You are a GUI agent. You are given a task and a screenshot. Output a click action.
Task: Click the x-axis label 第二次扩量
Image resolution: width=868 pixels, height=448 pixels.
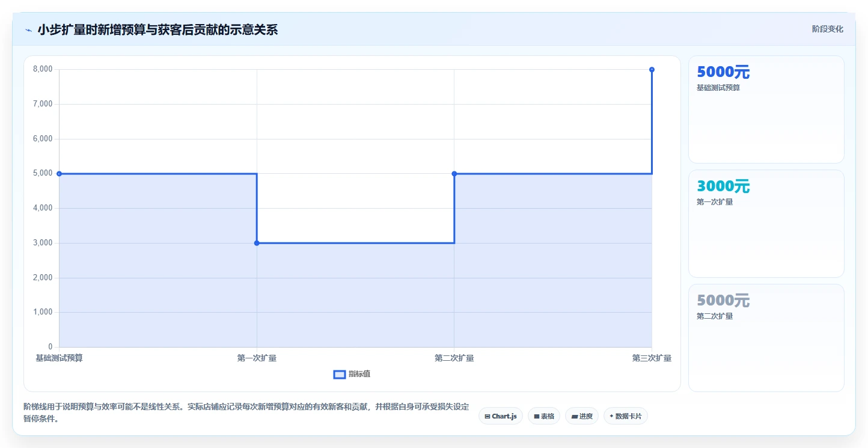click(x=454, y=358)
